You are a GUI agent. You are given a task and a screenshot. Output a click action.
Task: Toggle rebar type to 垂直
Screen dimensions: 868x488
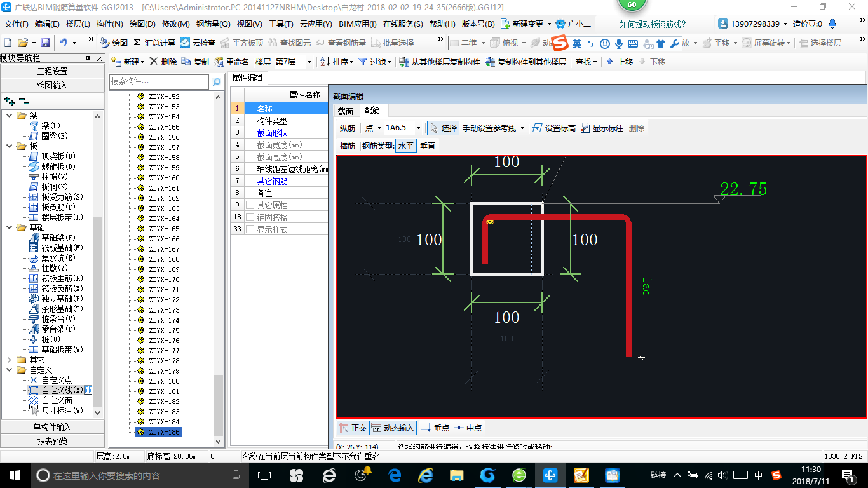[x=428, y=146]
